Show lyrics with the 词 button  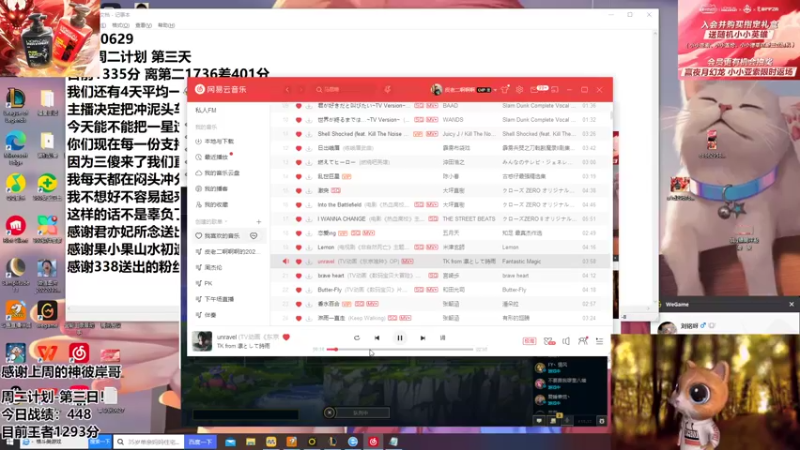pyautogui.click(x=442, y=338)
